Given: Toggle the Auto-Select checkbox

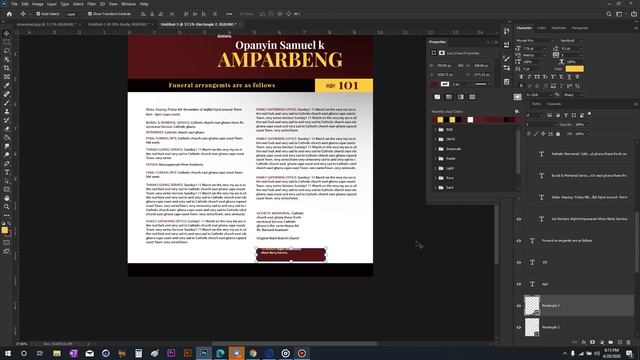Looking at the screenshot, I should tap(38, 14).
